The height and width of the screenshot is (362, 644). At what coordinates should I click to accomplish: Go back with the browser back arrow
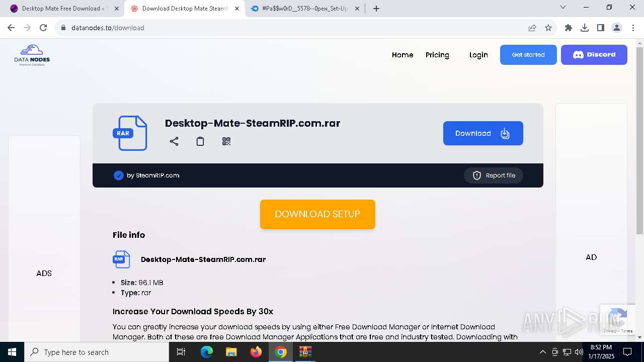click(11, 28)
